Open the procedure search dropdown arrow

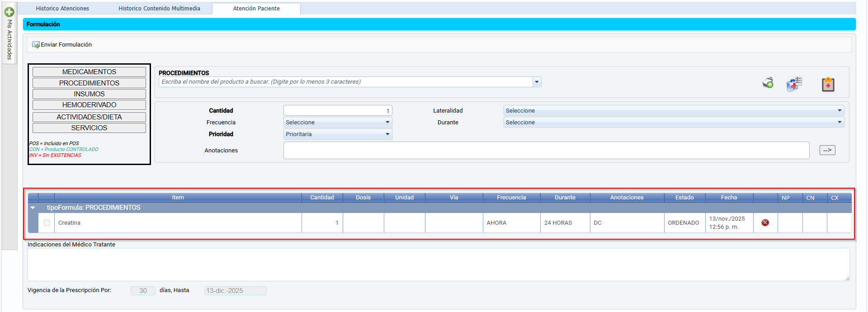click(x=537, y=82)
